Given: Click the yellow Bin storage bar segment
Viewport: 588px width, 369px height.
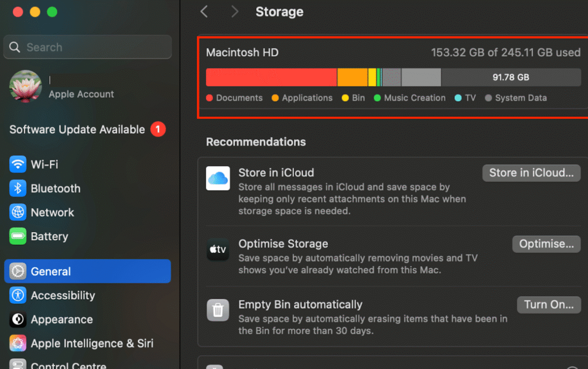Looking at the screenshot, I should coord(372,77).
